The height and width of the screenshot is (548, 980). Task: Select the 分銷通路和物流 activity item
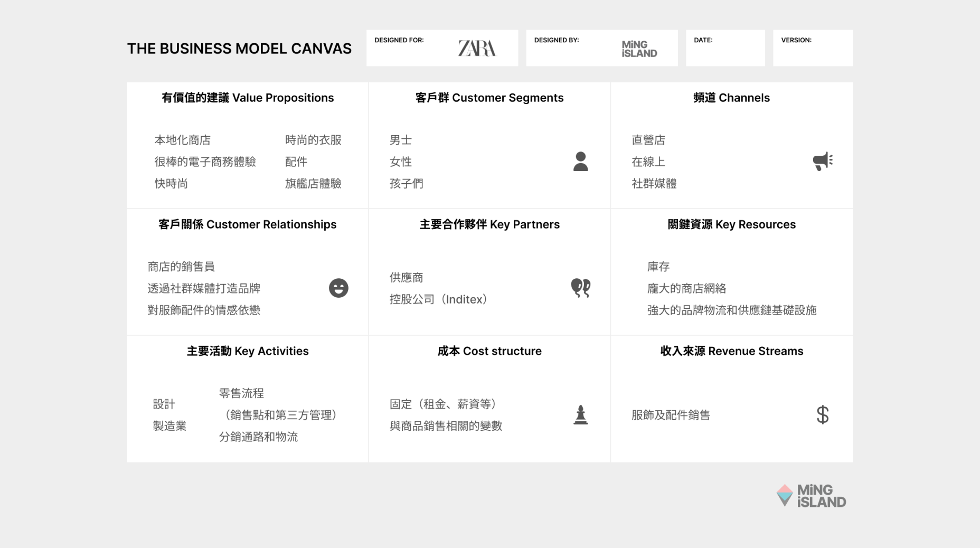(258, 437)
